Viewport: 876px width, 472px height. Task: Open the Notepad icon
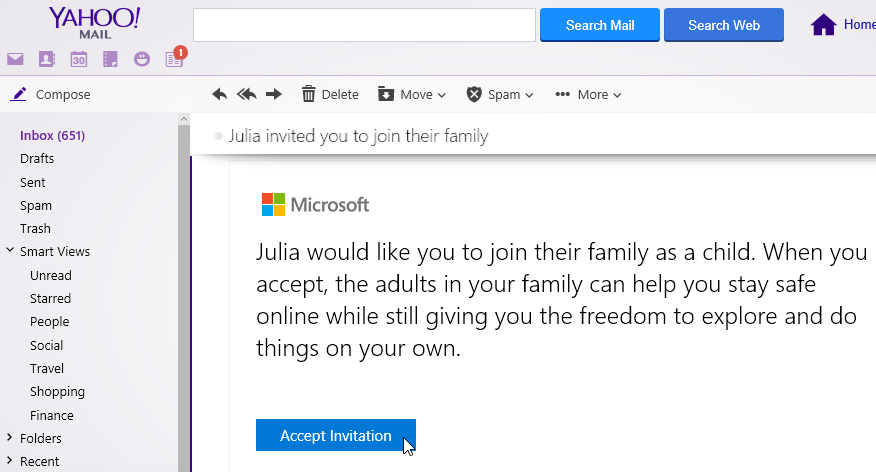[x=110, y=60]
